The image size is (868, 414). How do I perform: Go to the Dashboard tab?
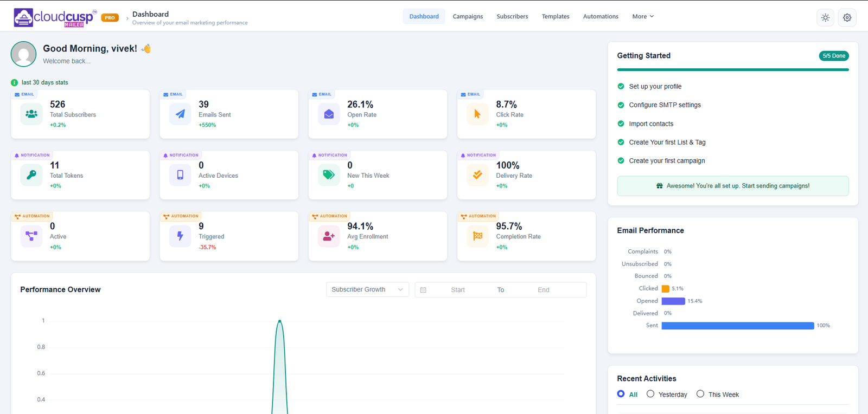pos(424,16)
